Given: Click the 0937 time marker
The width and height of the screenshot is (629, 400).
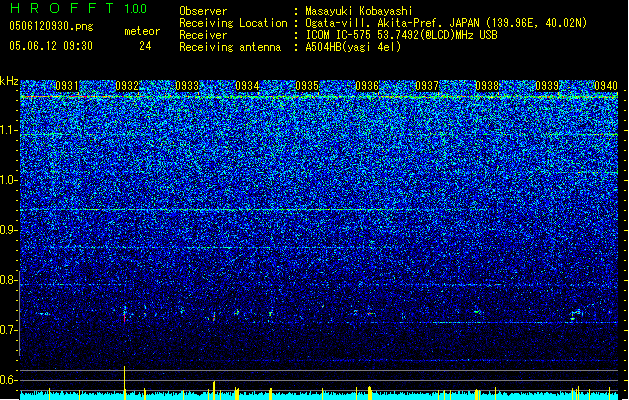Looking at the screenshot, I should tap(427, 86).
